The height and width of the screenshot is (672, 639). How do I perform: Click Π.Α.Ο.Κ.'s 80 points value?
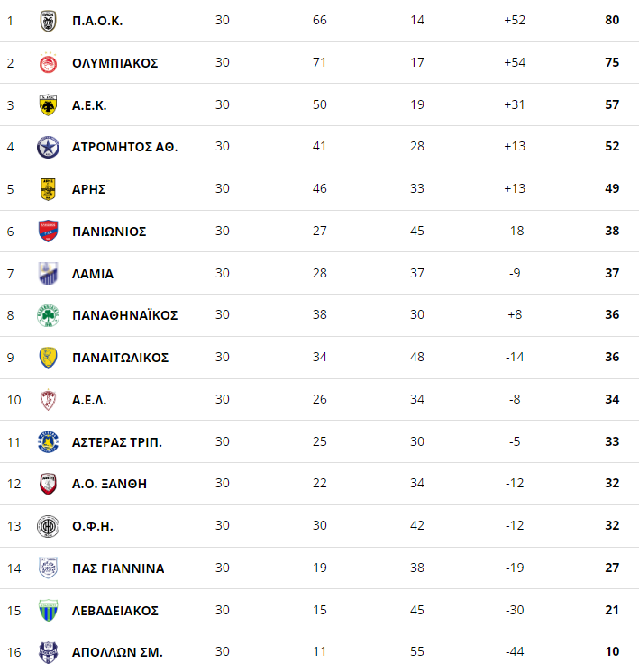pos(612,21)
